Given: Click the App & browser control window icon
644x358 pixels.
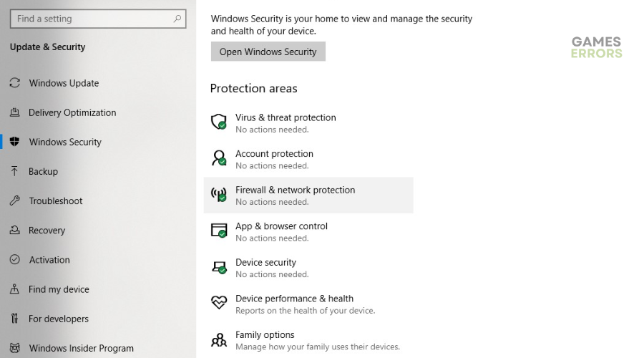Looking at the screenshot, I should [219, 231].
